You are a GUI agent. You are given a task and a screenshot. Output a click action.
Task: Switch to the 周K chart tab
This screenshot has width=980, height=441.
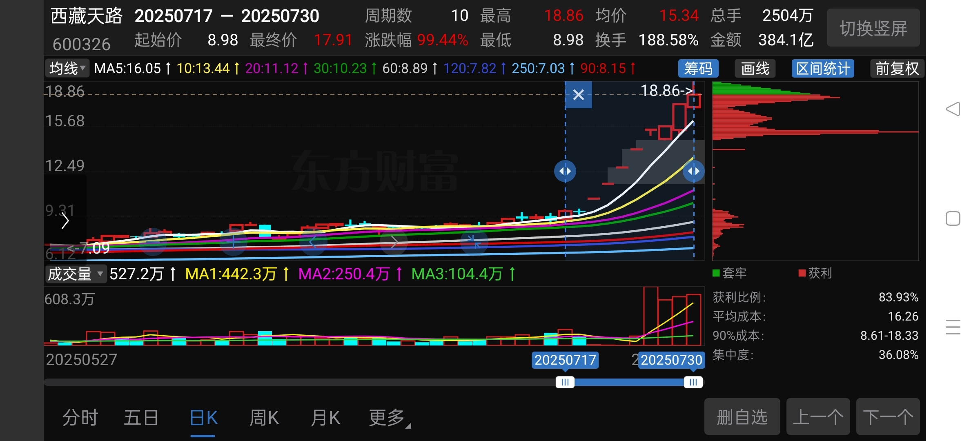click(x=264, y=418)
